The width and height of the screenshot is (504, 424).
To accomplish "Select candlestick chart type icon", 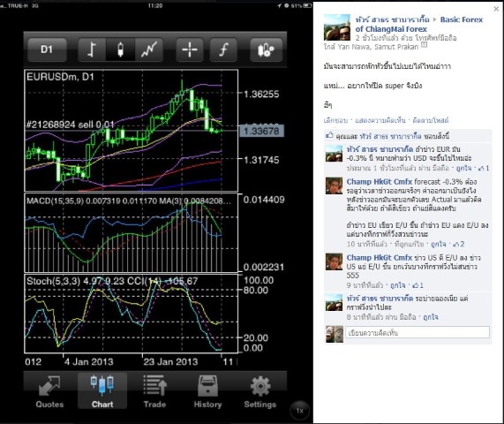I will tap(120, 49).
